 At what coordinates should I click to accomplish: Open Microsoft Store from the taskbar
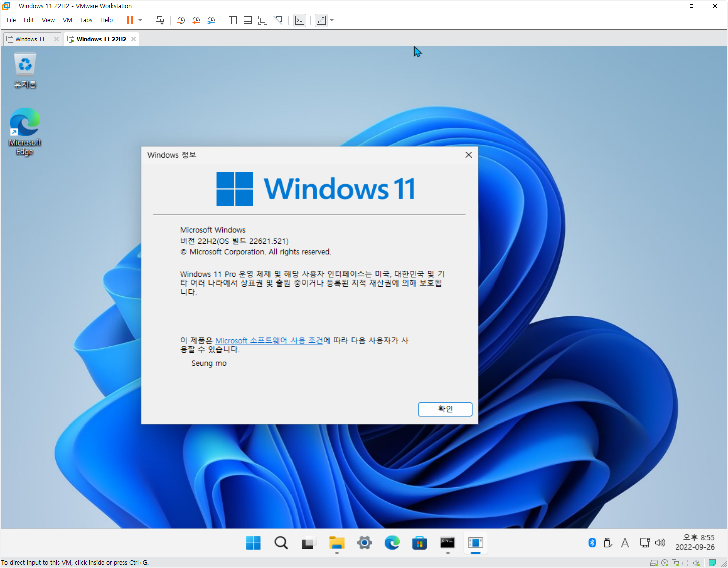(x=419, y=543)
